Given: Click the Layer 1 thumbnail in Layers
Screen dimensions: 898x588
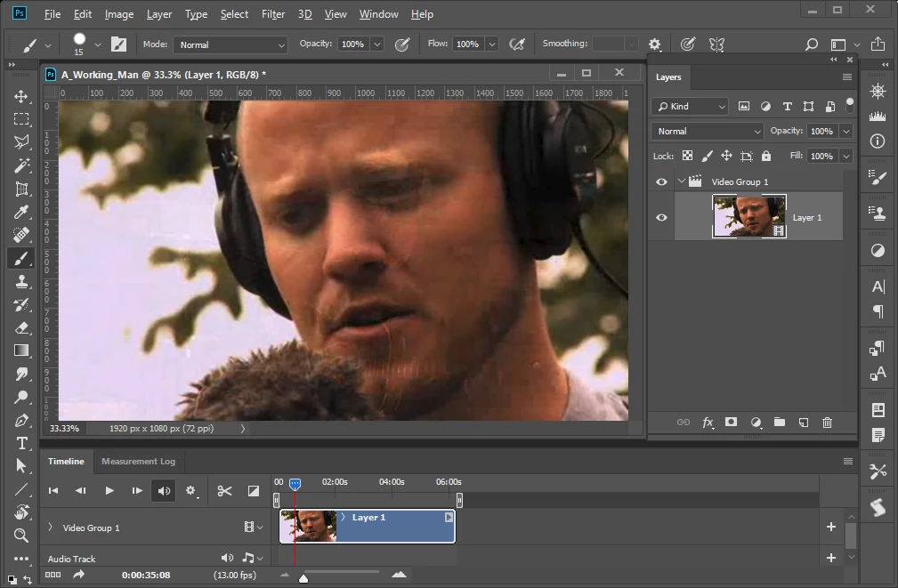Looking at the screenshot, I should pos(749,216).
